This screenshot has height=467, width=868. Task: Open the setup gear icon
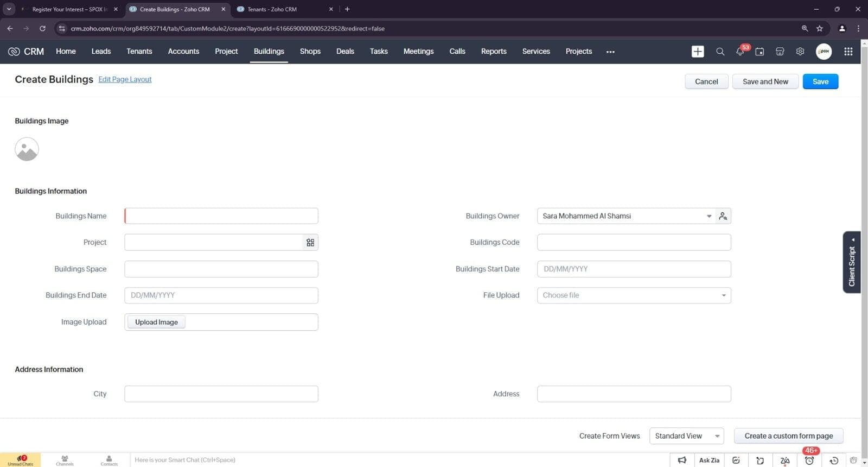click(x=800, y=52)
